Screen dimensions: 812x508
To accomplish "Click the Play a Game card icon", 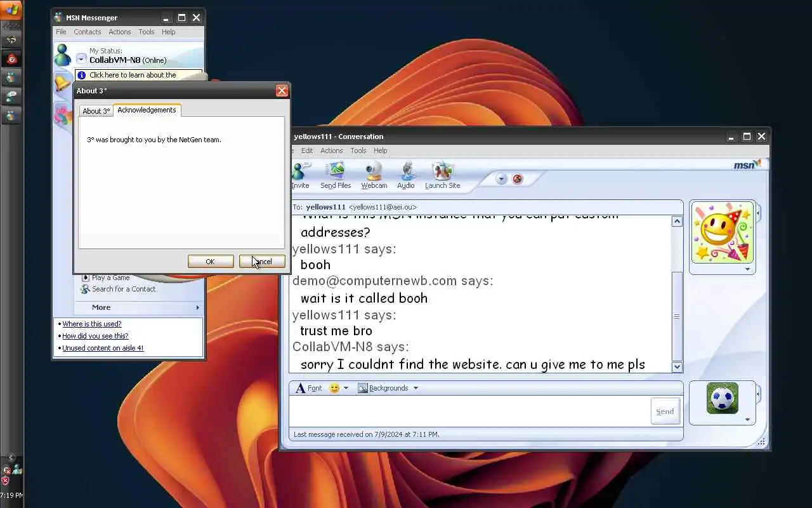I will pos(86,277).
